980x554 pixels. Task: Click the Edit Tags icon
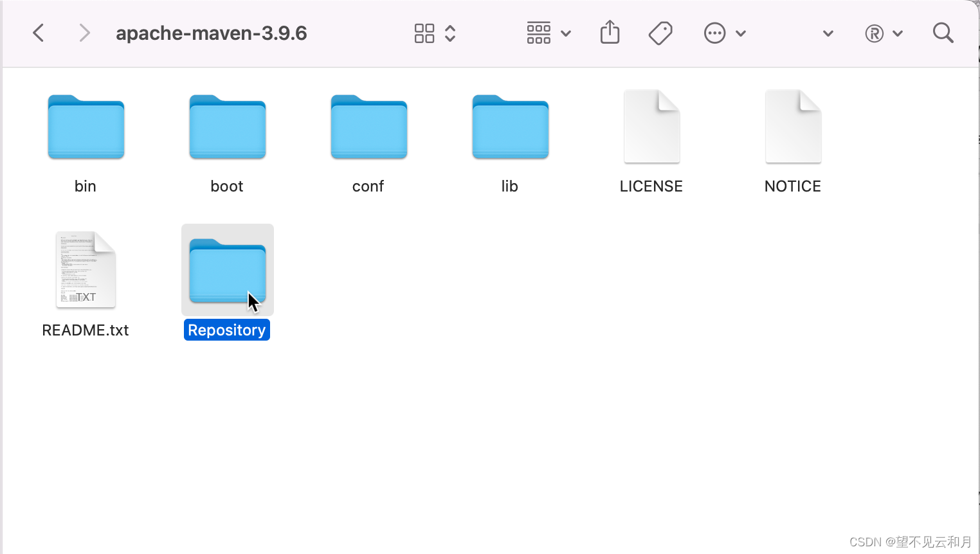[x=660, y=33]
